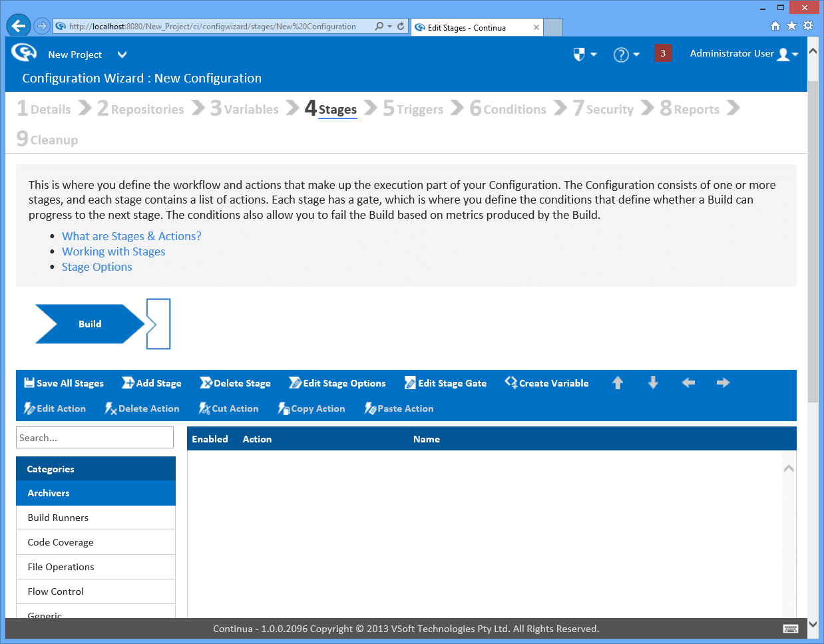Click page scrollbar down arrow
The width and height of the screenshot is (824, 644).
813,624
